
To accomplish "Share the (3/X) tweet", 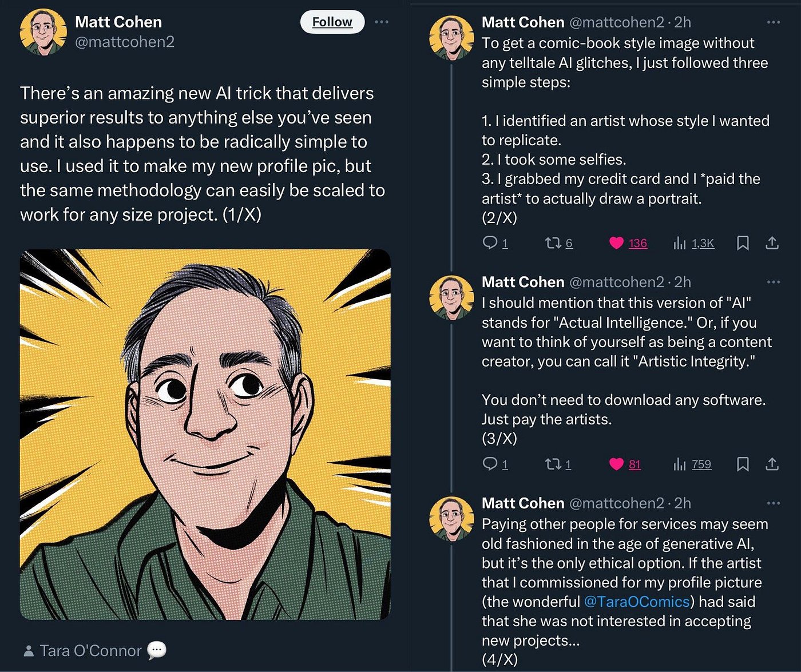I will (x=772, y=464).
